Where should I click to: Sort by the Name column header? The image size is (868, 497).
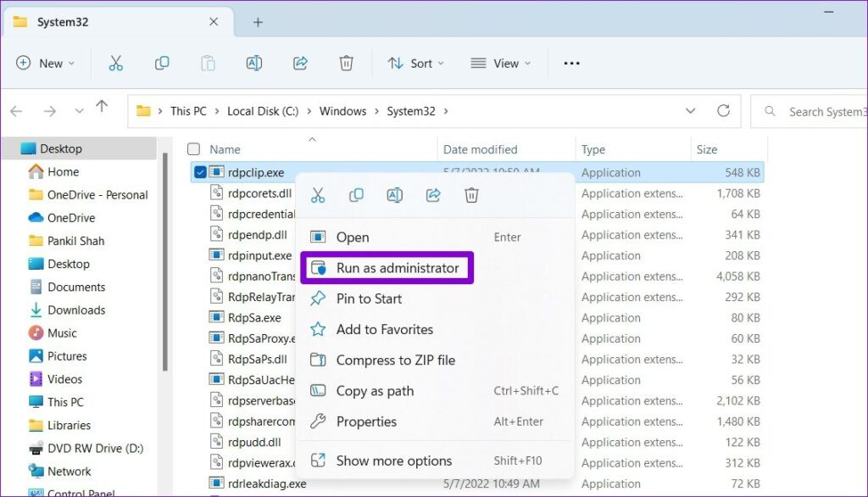pos(225,149)
